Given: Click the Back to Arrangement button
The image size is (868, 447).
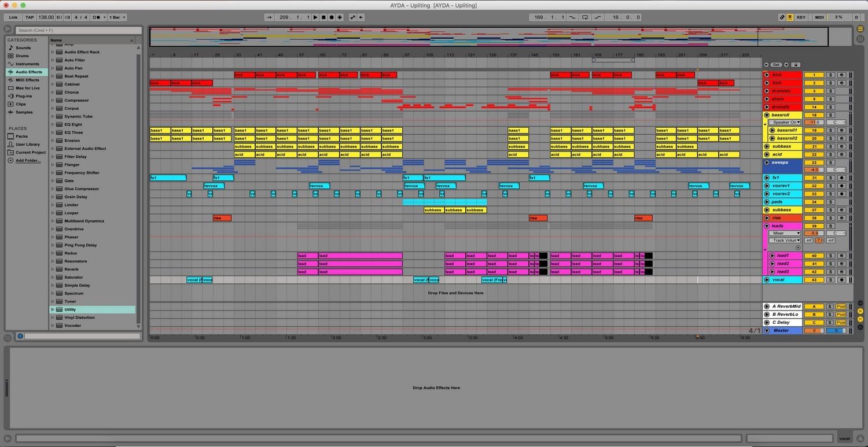Looking at the screenshot, I should [x=361, y=17].
